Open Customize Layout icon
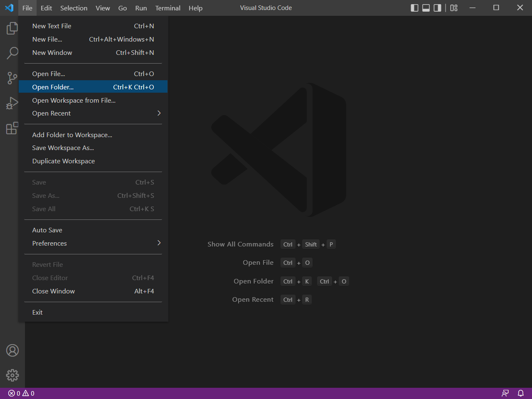Screen dimensions: 532x399 454,8
